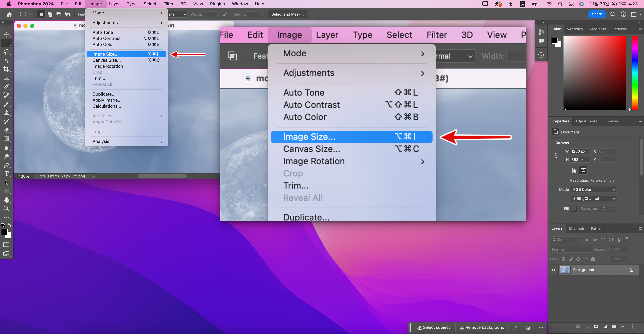Select the Spot Healing Brush tool
This screenshot has width=644, height=334.
click(x=6, y=95)
